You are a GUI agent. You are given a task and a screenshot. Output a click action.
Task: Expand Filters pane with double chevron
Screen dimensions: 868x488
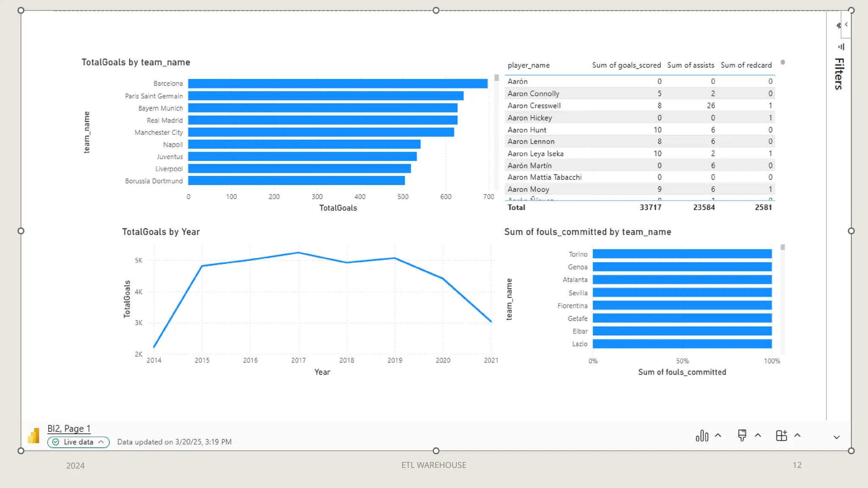click(838, 25)
